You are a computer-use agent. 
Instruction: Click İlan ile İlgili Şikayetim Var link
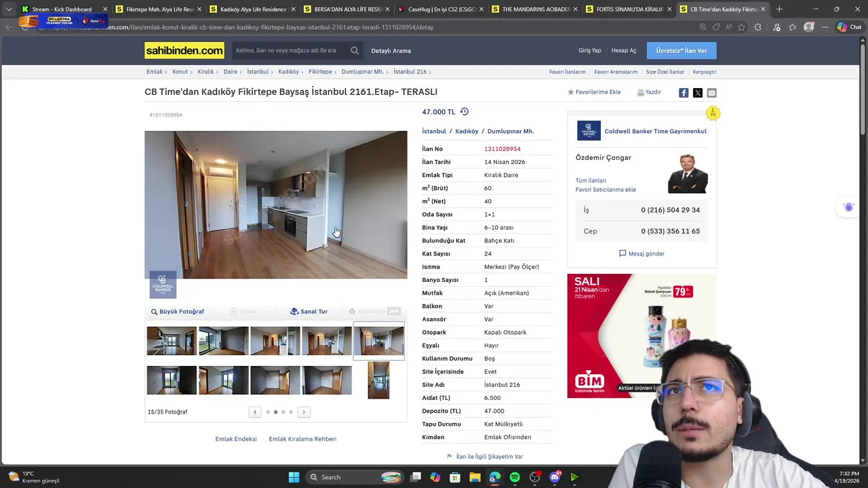click(x=485, y=457)
